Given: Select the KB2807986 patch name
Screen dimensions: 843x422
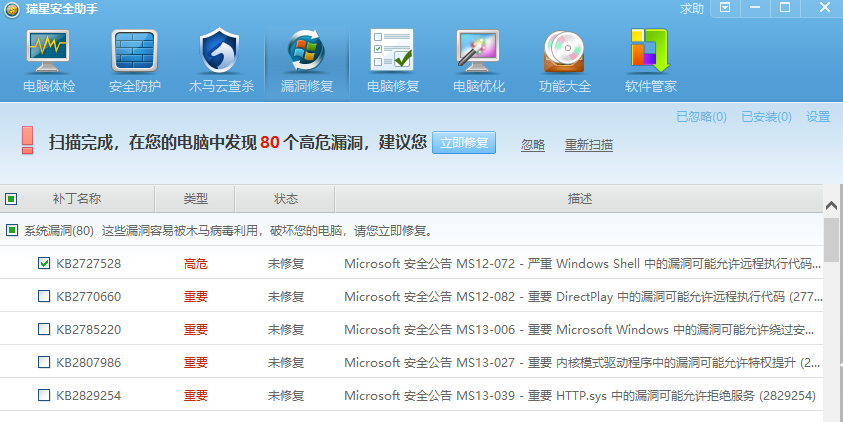Looking at the screenshot, I should (x=89, y=362).
